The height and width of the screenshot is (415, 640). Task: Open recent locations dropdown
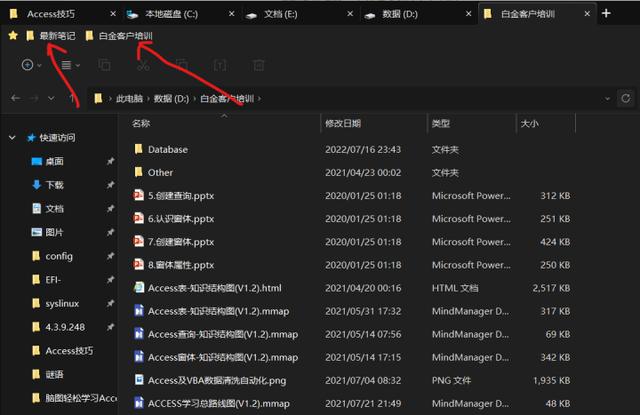pos(51,98)
